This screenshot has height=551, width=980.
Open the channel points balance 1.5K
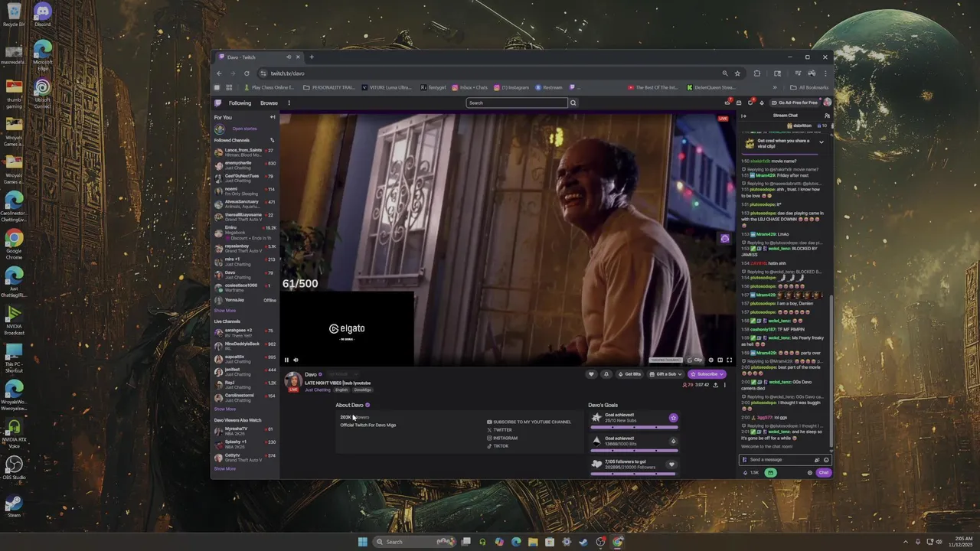751,473
